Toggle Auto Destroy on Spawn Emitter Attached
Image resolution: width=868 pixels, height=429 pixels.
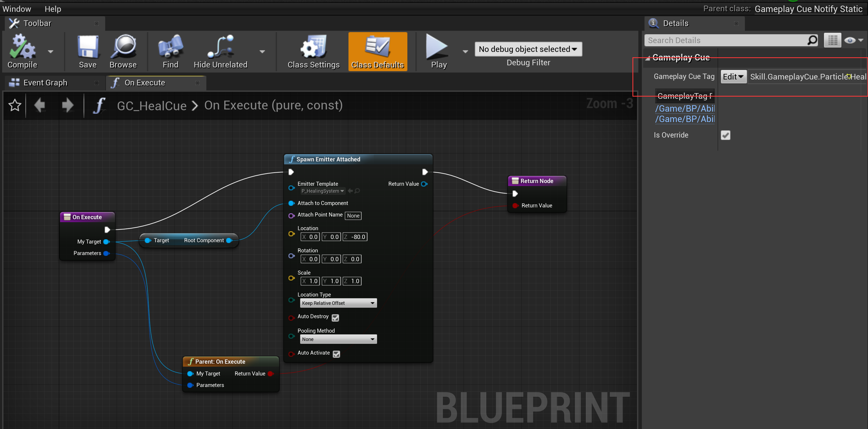[335, 317]
